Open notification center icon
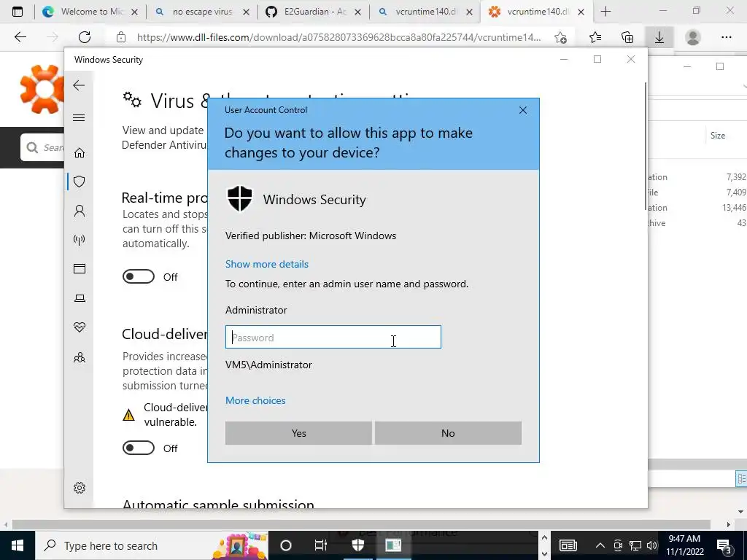Image resolution: width=747 pixels, height=560 pixels. 724,545
